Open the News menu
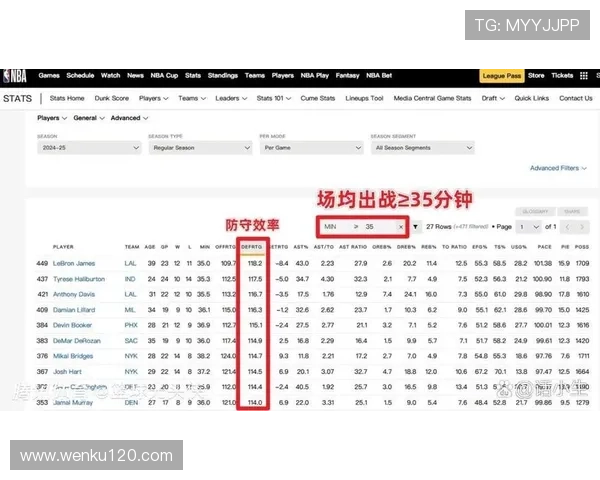This screenshot has width=600, height=480. (x=135, y=76)
